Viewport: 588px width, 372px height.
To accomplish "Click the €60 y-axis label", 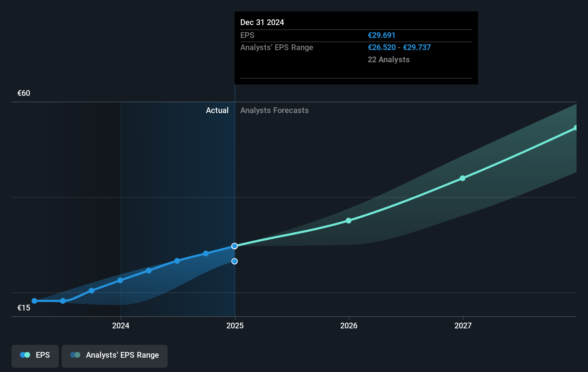I will 24,93.
